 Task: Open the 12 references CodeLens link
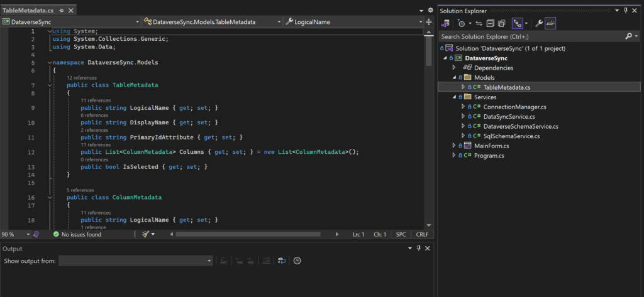81,77
